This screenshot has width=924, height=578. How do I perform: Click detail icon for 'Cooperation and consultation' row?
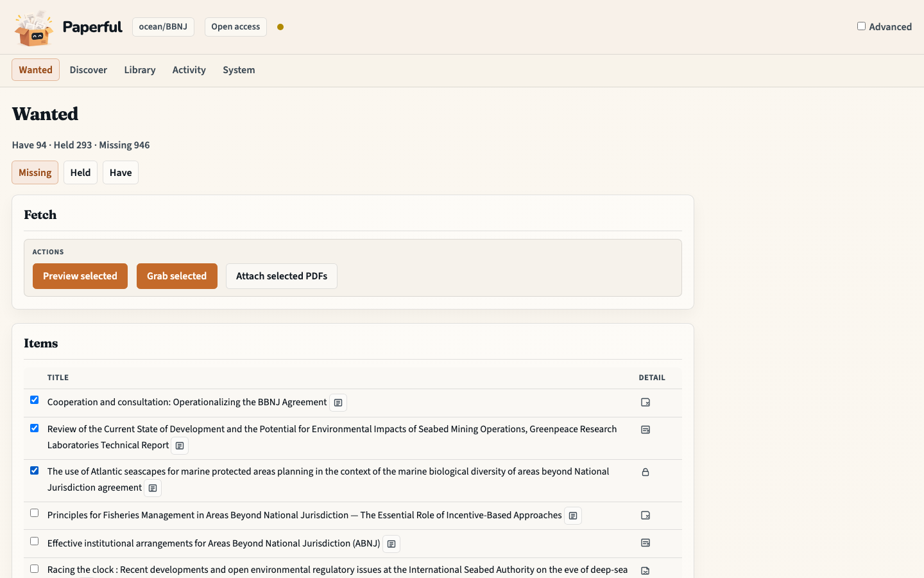(x=646, y=403)
